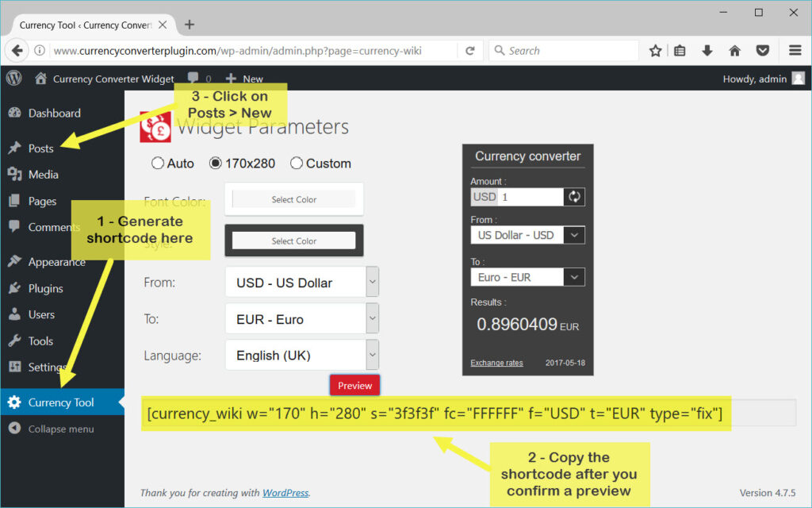Click the widget Amount input field

530,197
